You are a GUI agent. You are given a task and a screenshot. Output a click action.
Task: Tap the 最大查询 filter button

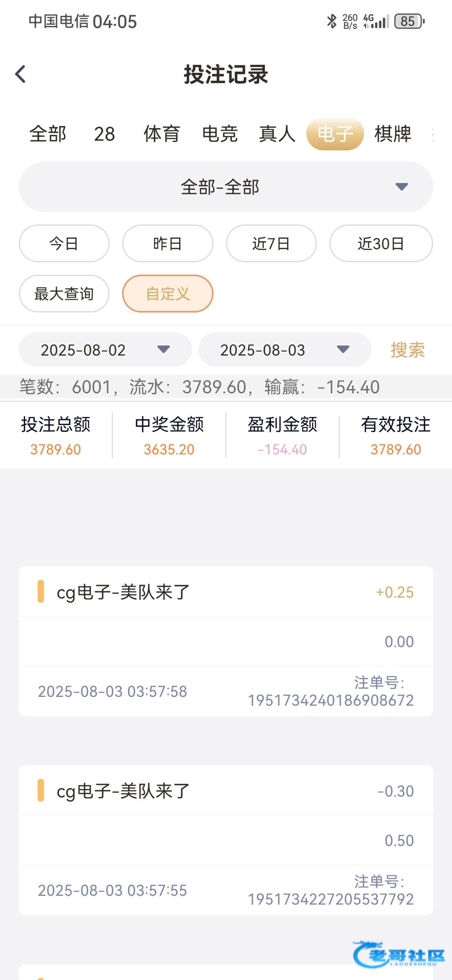[64, 294]
